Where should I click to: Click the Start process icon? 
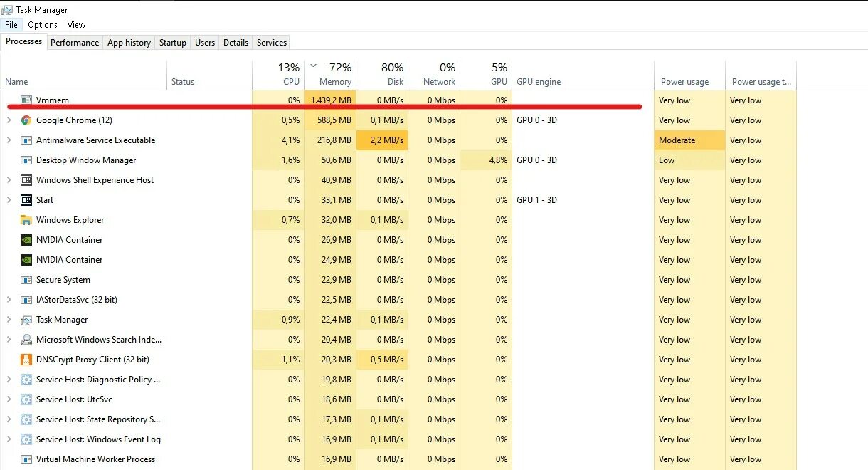26,200
